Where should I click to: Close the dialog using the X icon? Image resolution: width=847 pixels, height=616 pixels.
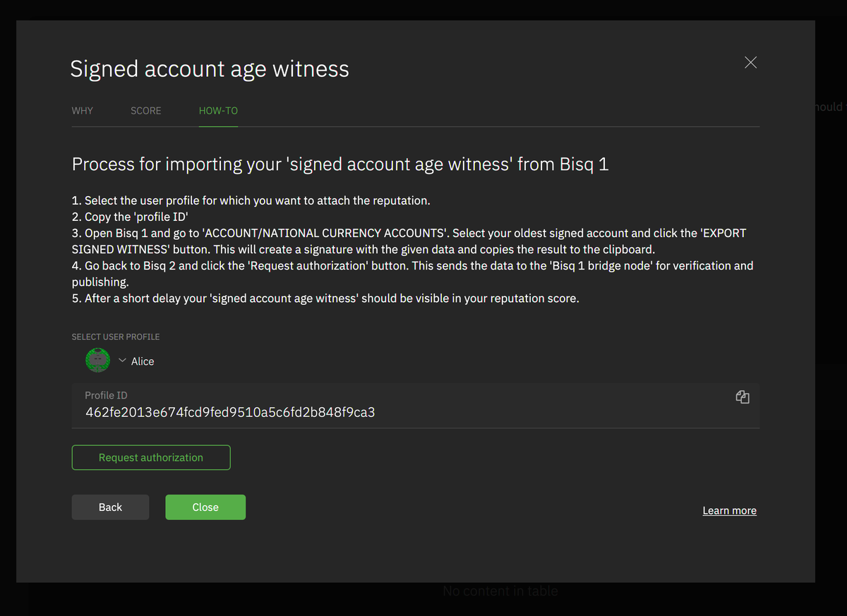[750, 63]
